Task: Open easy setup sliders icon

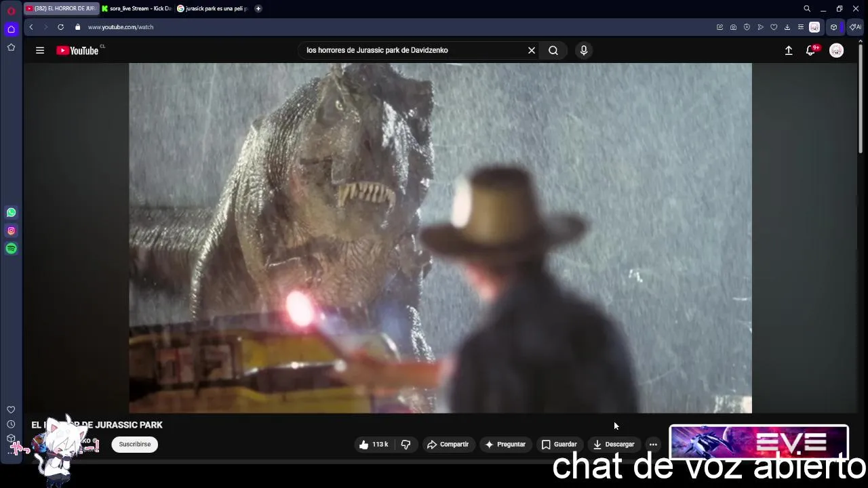Action: (x=801, y=27)
